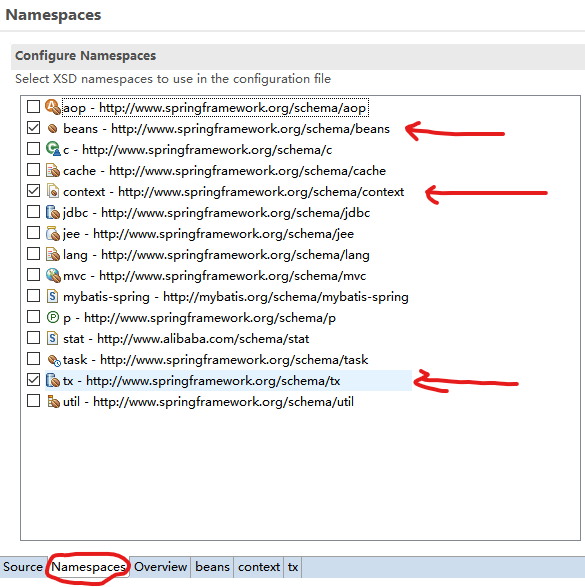Select the jee schema row text

[x=208, y=234]
